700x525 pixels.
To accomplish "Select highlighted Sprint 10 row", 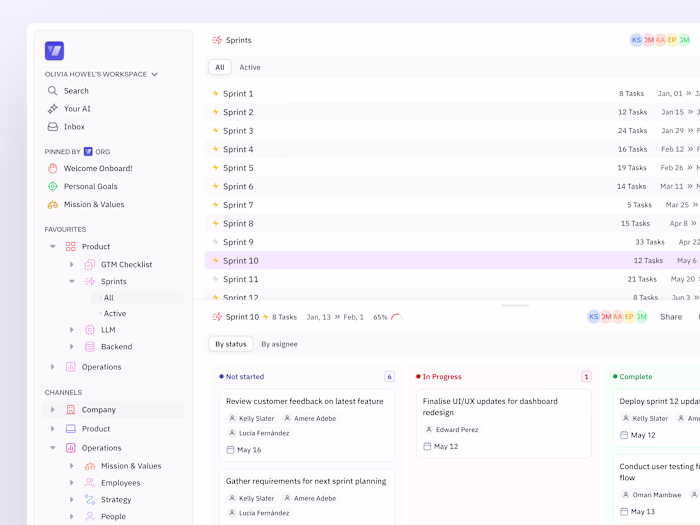I will tap(452, 260).
